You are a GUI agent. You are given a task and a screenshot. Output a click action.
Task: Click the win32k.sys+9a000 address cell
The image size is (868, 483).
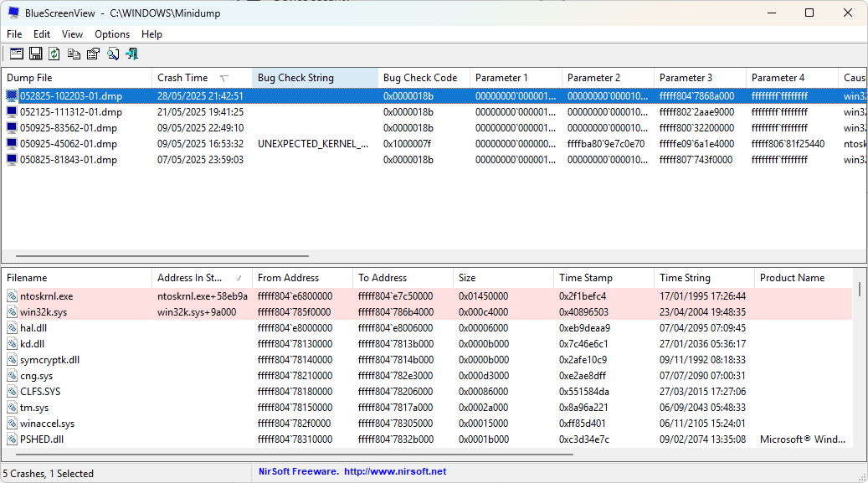coord(197,312)
